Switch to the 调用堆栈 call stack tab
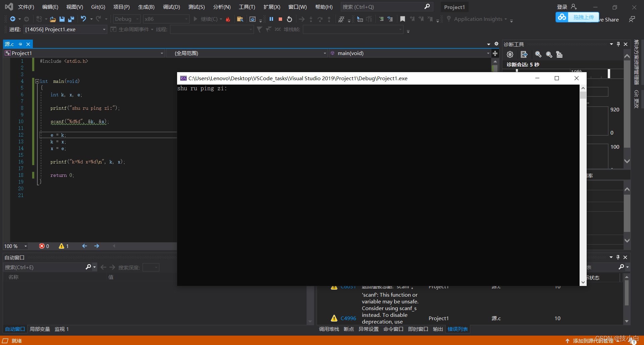This screenshot has height=345, width=644. [329, 329]
